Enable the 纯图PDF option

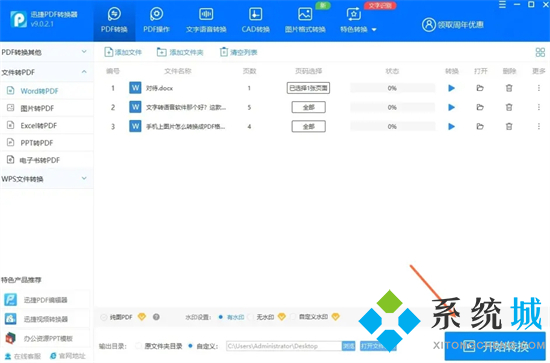click(103, 317)
